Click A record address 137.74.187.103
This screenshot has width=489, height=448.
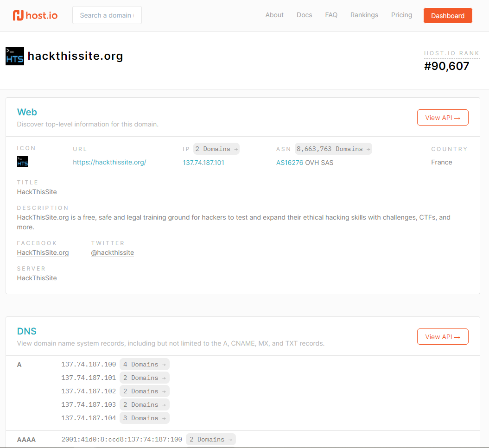click(89, 404)
